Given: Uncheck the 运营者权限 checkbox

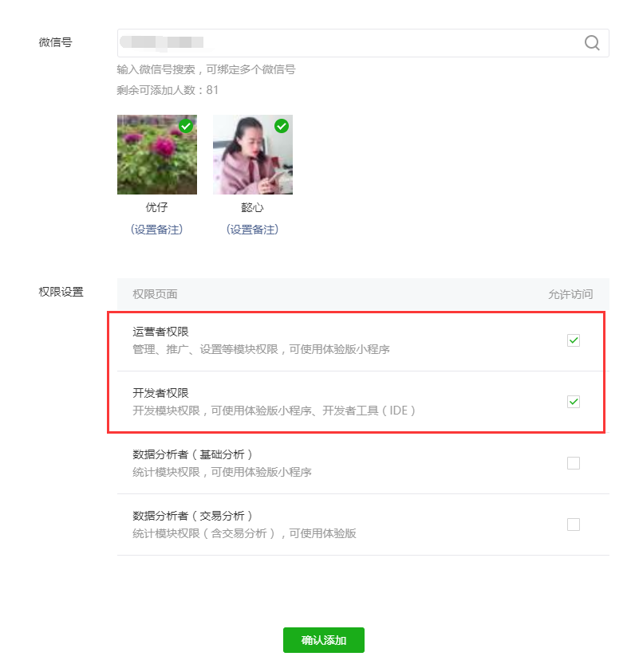Looking at the screenshot, I should tap(574, 340).
